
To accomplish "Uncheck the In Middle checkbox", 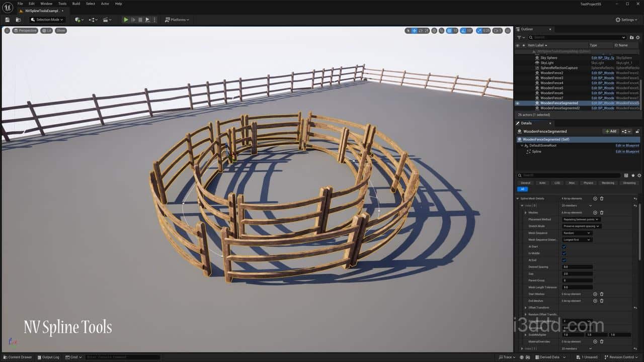I will pyautogui.click(x=564, y=253).
